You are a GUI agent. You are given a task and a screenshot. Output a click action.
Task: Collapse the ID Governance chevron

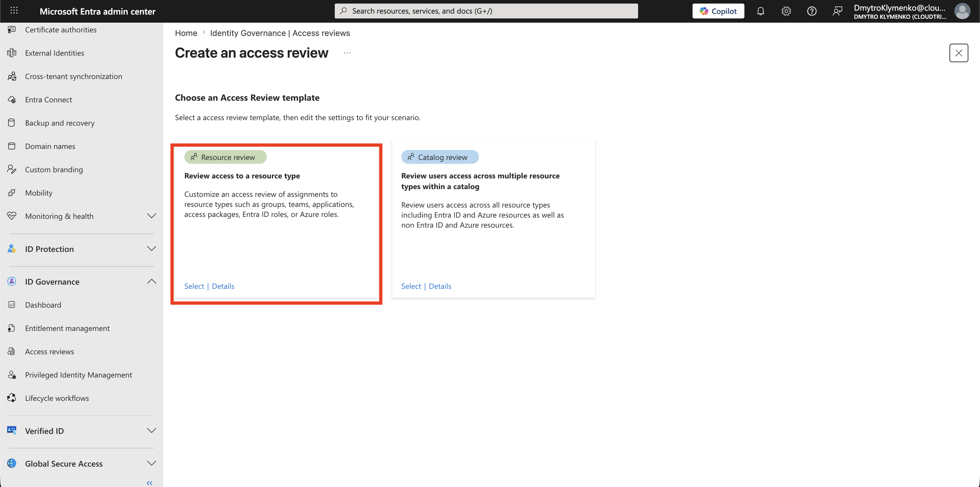click(151, 281)
